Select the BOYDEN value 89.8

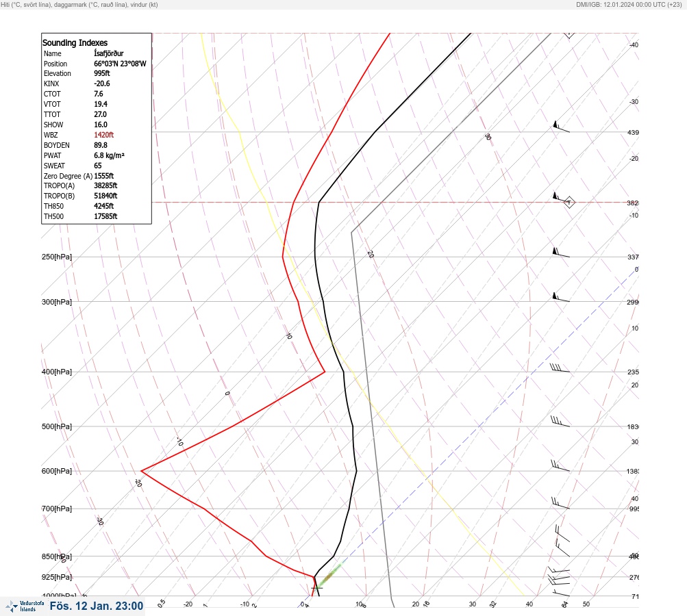click(100, 145)
